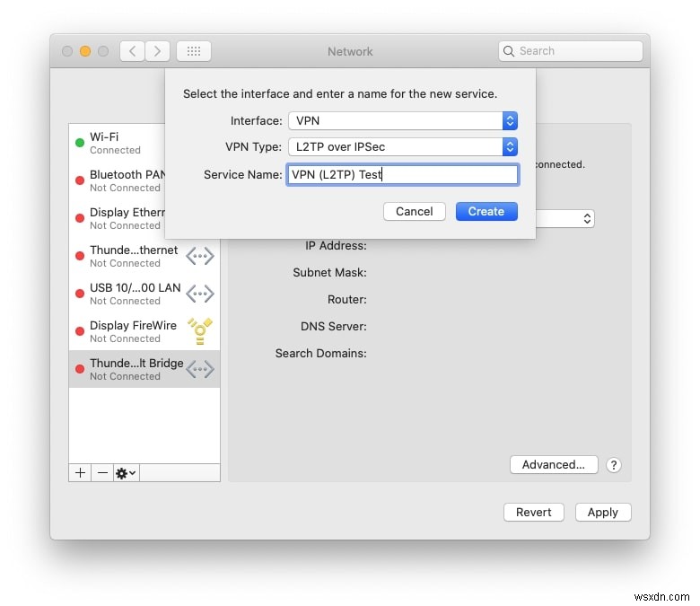Viewport: 700px width, 606px height.
Task: Click the Thunderbolt Bridge arrows icon
Action: 200,369
